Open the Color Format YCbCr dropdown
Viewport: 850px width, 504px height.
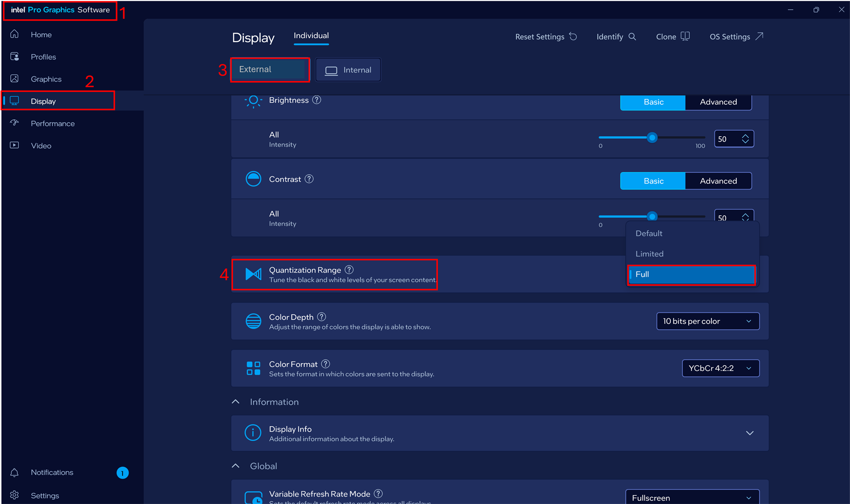click(720, 368)
